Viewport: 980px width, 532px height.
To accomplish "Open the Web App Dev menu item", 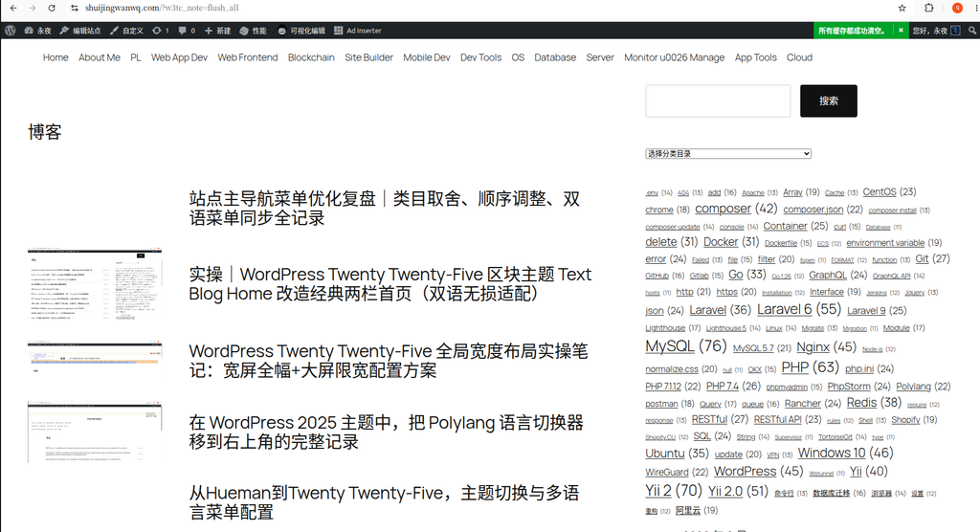I will click(x=179, y=57).
